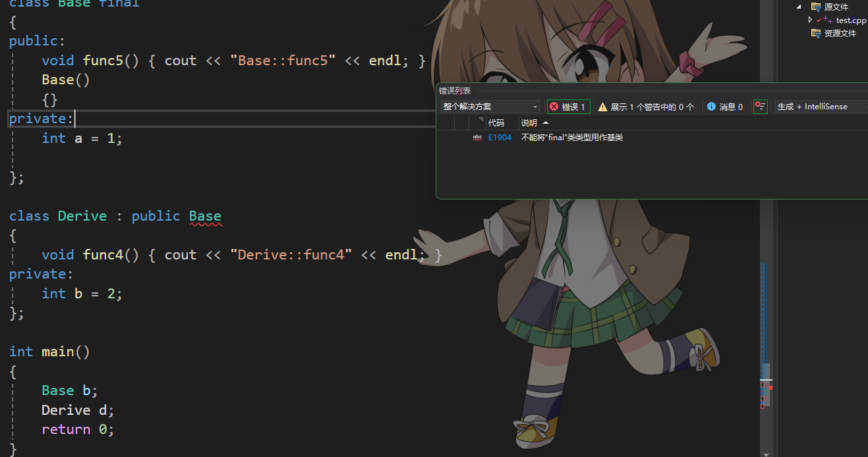
Task: Click the Derive class name in its declaration
Action: pos(82,216)
